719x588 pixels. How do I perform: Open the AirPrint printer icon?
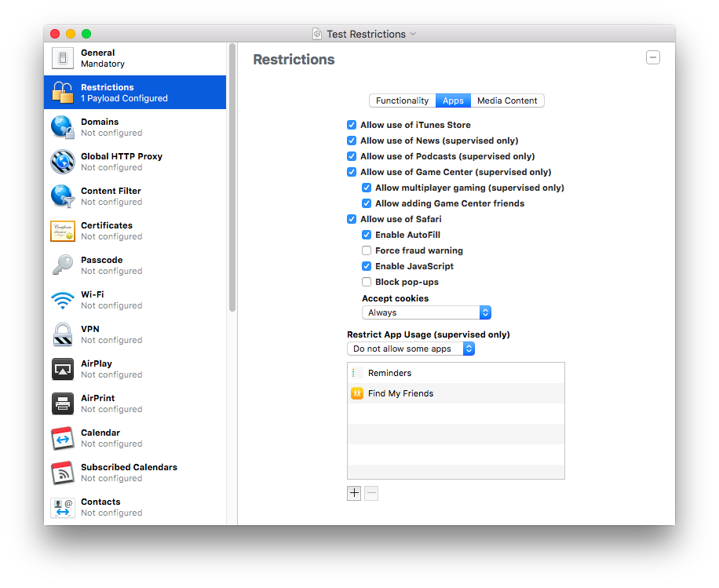(62, 404)
